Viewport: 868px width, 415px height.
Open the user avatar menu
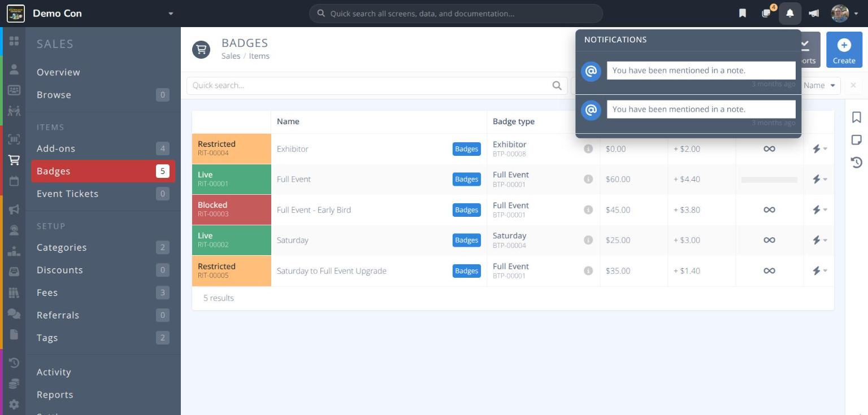[844, 13]
